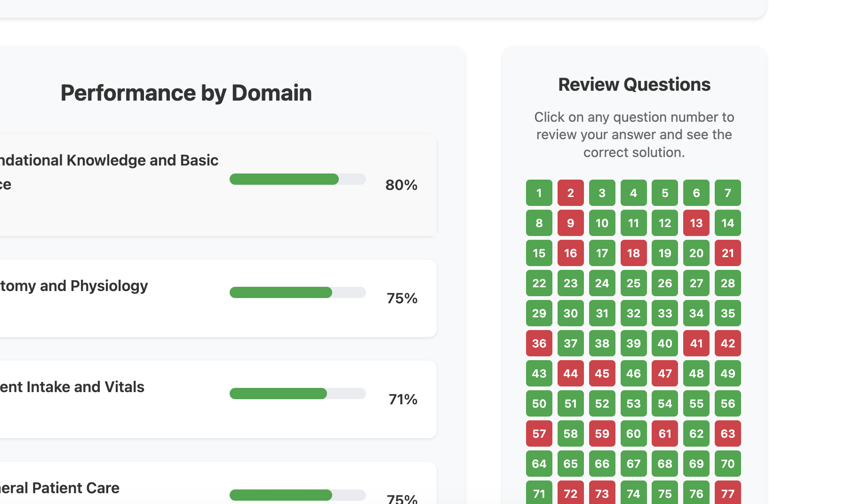Click question 36 to see the solution
This screenshot has width=862, height=504.
[539, 343]
